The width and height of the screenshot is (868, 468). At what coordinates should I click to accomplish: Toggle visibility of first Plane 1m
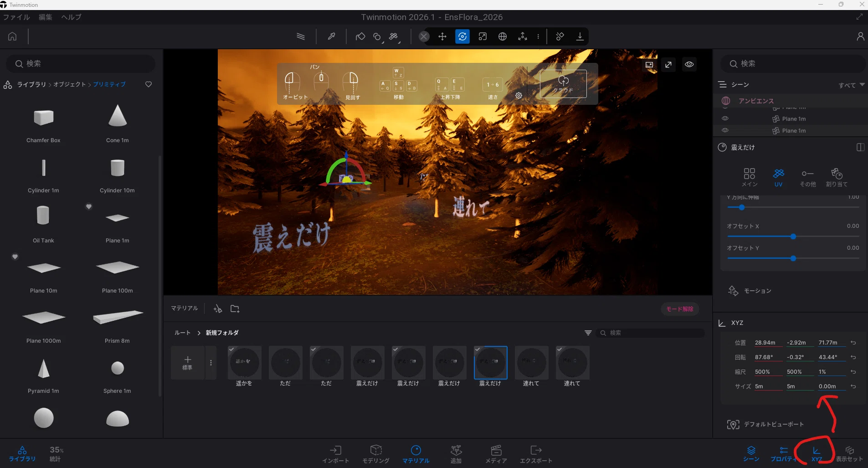[x=725, y=118]
